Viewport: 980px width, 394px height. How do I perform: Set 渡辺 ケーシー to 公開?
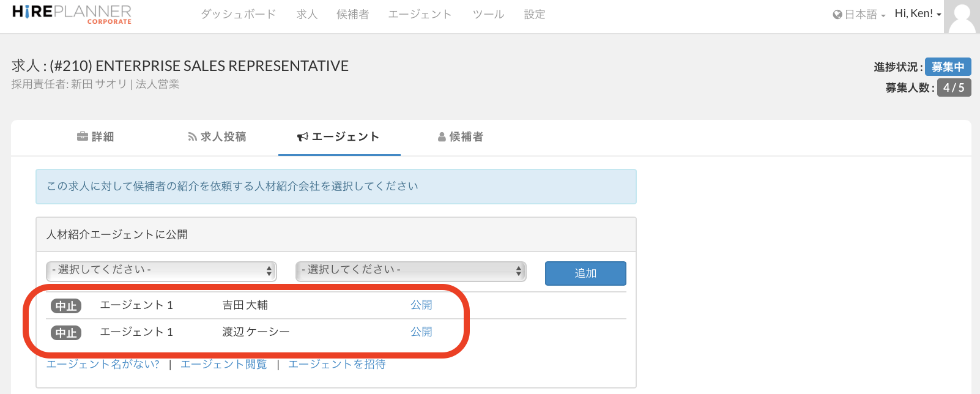[x=421, y=332]
